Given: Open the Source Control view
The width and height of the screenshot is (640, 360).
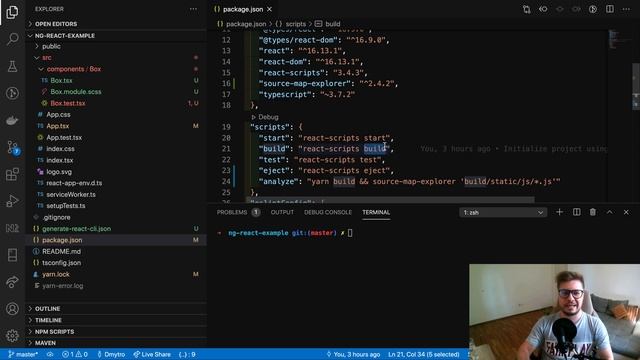Looking at the screenshot, I should coord(12,147).
